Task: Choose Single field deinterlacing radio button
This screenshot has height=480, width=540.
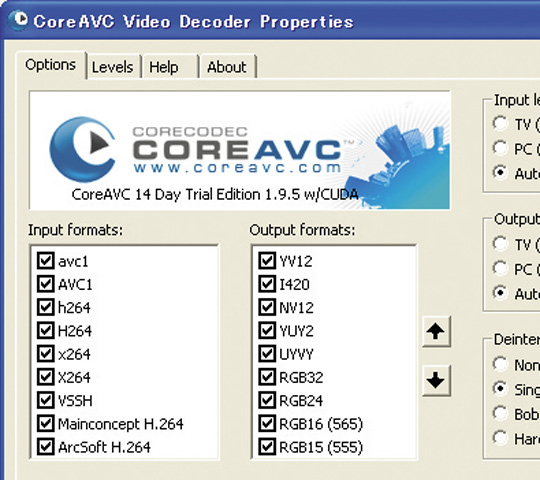Action: (500, 389)
